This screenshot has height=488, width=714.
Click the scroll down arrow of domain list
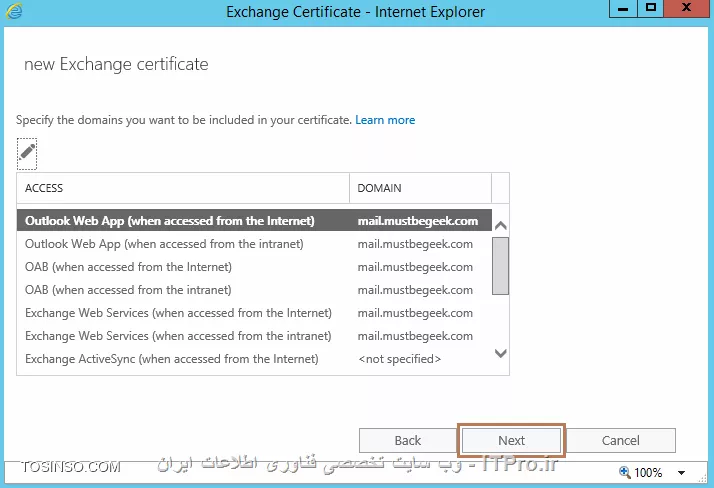tap(500, 353)
